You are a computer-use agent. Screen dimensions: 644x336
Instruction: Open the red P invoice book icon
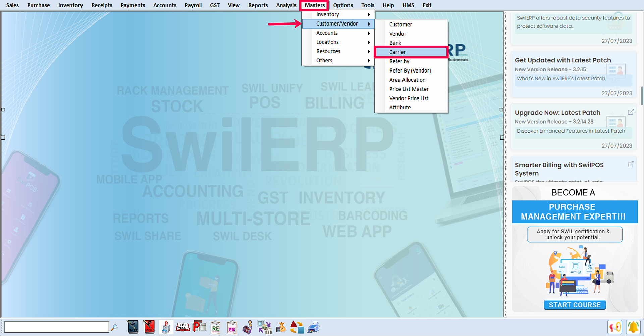click(x=149, y=327)
